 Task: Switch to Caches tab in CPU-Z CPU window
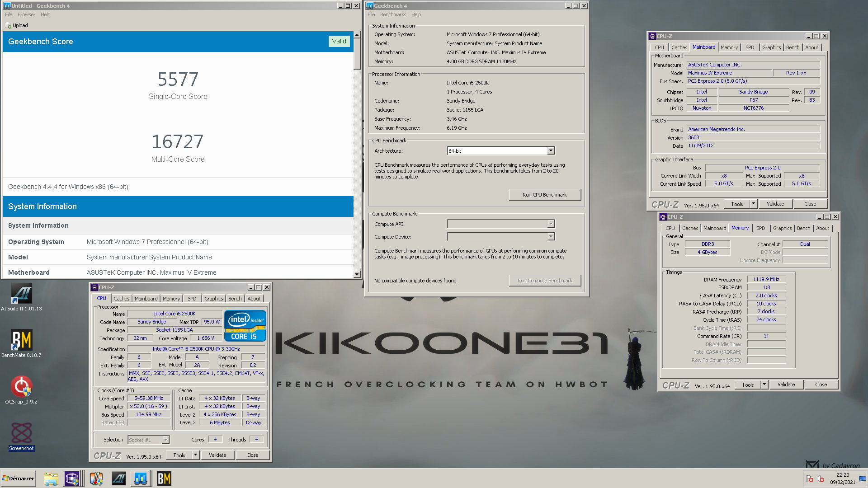121,299
